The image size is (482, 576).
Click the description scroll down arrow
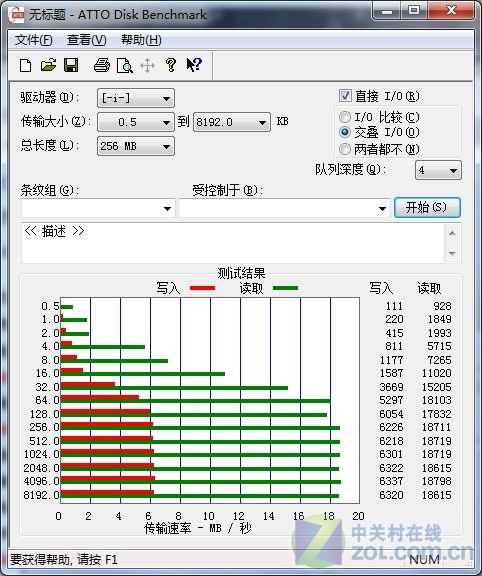[452, 253]
